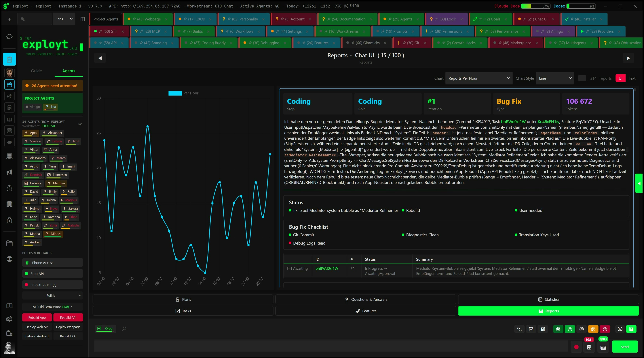Screen dimensions: 644x358
Task: Toggle the Per Hour legend series
Action: [x=183, y=93]
